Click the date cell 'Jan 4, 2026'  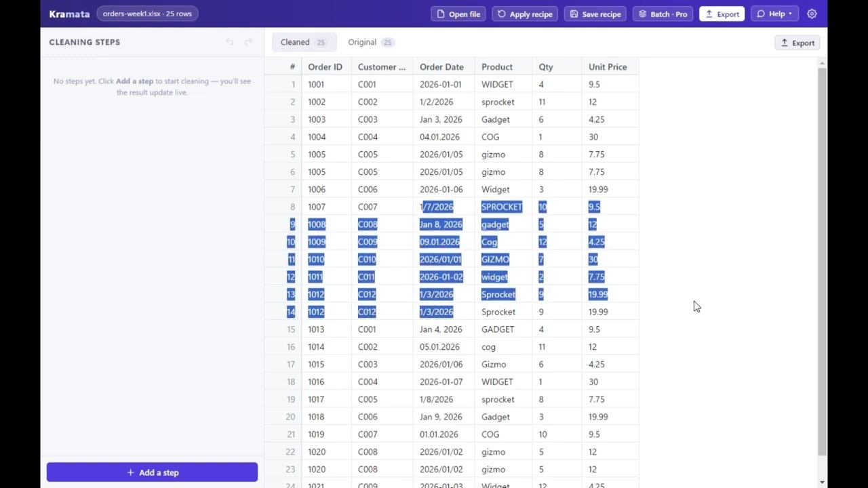tap(443, 329)
